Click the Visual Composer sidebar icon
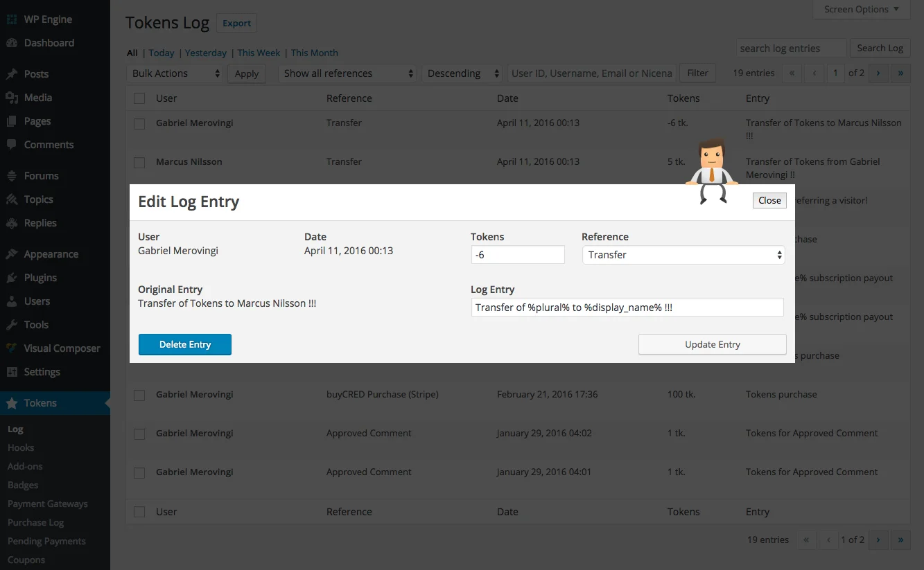The width and height of the screenshot is (924, 570). point(12,348)
